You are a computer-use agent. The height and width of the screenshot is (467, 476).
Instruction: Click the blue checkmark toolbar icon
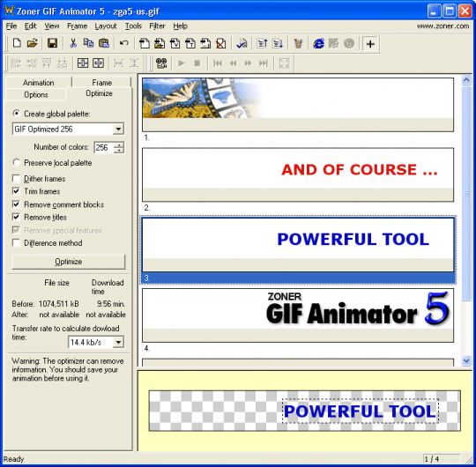click(242, 43)
